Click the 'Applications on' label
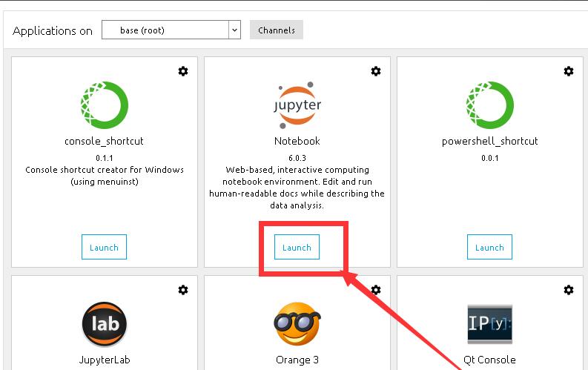Image resolution: width=588 pixels, height=370 pixels. pyautogui.click(x=53, y=30)
